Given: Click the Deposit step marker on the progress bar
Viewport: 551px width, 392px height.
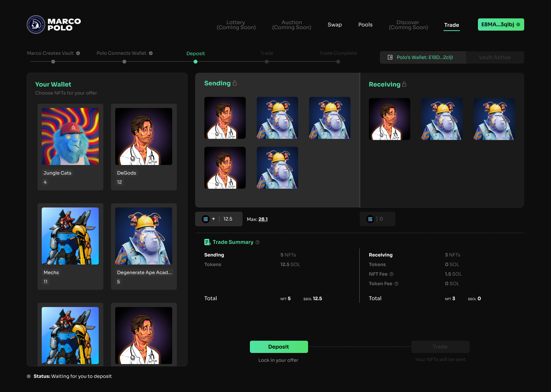Looking at the screenshot, I should 196,61.
